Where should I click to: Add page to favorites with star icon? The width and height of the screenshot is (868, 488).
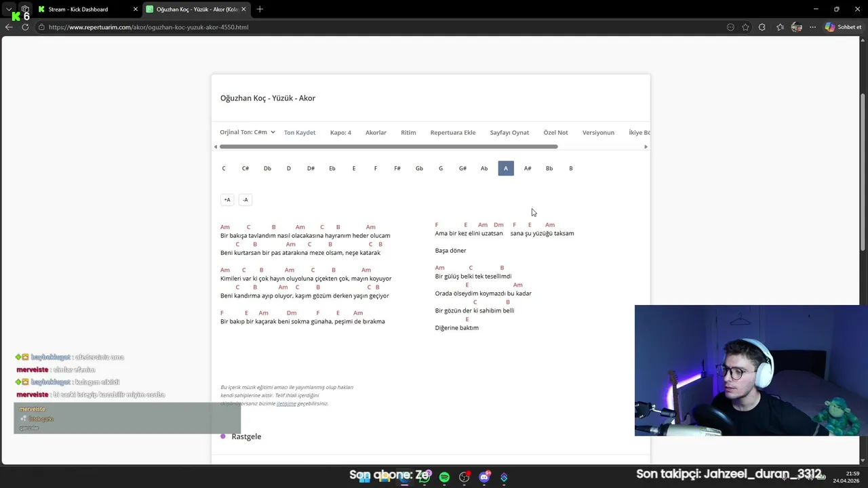[x=746, y=27]
